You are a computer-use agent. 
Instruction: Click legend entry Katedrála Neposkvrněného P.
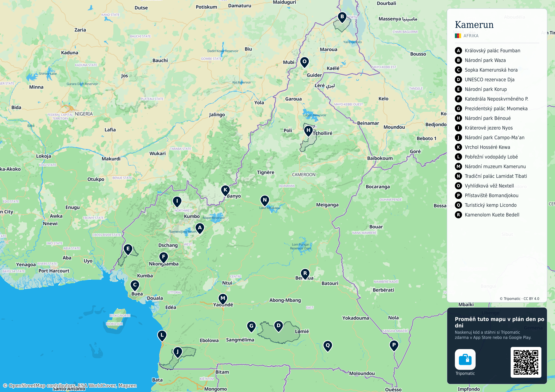[492, 99]
